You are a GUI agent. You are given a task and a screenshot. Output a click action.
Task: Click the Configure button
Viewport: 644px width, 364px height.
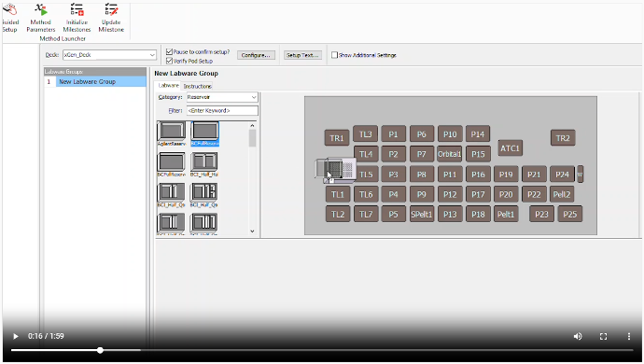click(x=256, y=55)
